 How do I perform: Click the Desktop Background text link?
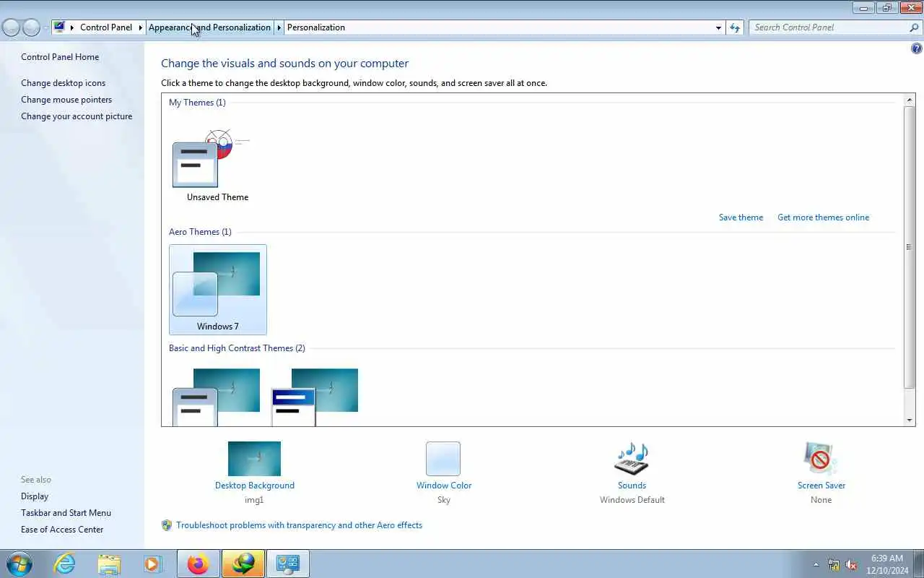[254, 486]
